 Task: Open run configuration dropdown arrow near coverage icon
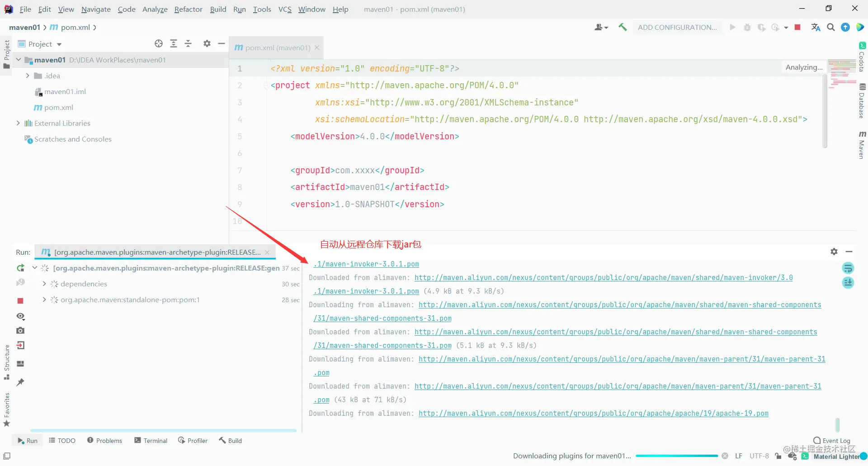pyautogui.click(x=786, y=28)
